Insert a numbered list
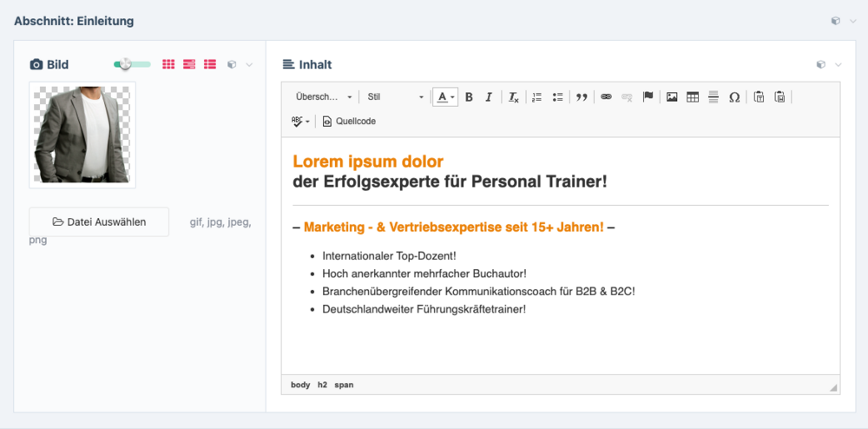 point(536,97)
